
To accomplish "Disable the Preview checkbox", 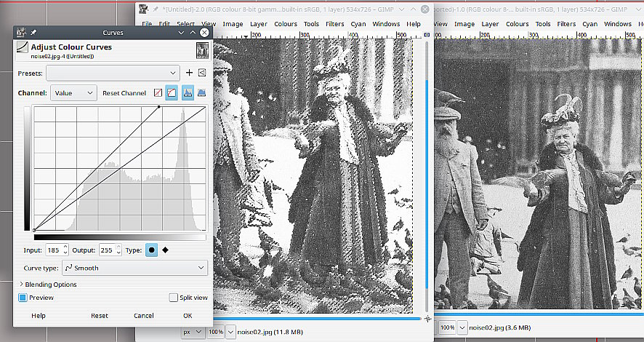I will click(23, 298).
